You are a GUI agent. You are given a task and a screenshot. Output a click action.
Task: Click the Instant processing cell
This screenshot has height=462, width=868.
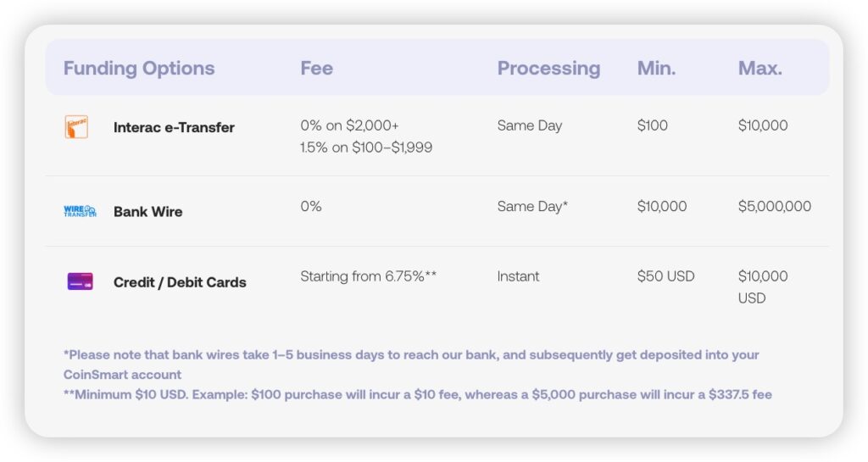518,276
